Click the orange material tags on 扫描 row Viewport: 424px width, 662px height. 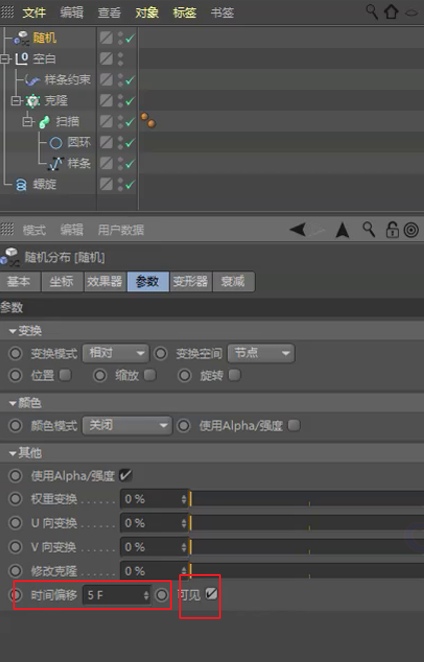148,120
